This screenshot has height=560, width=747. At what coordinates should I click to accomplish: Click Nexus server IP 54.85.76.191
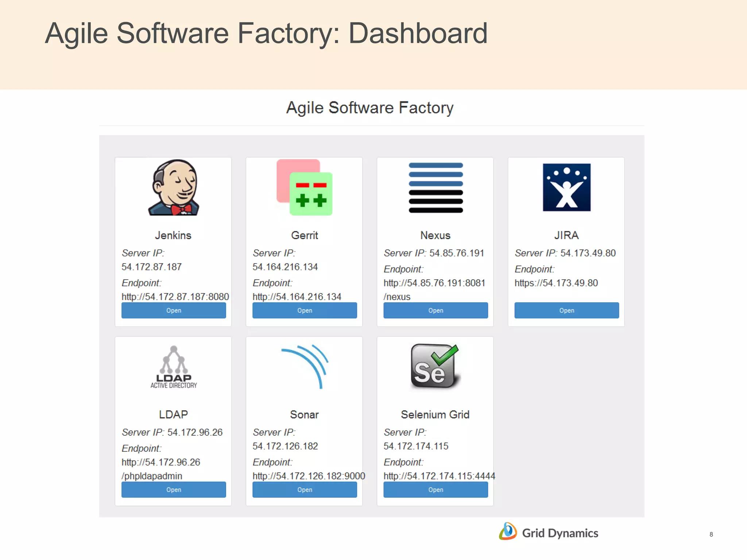click(x=457, y=253)
